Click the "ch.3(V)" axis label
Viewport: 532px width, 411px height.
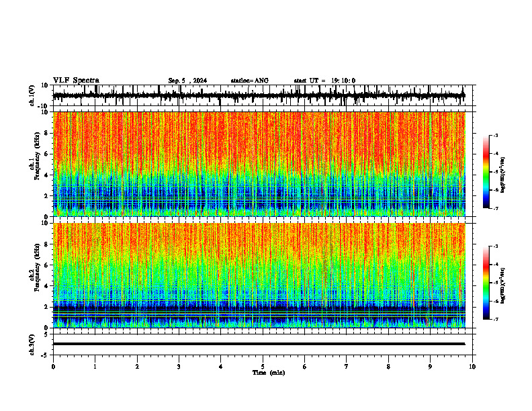(x=32, y=345)
